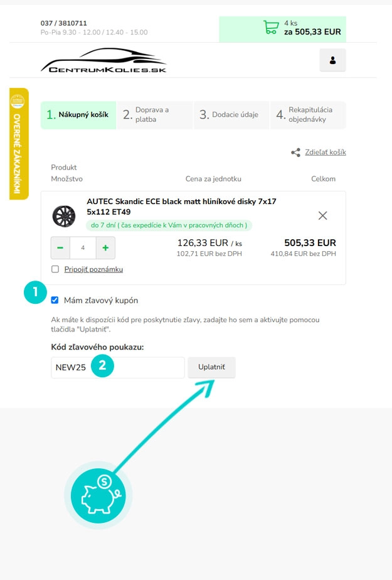Decrease quantity with the minus button

(x=60, y=248)
